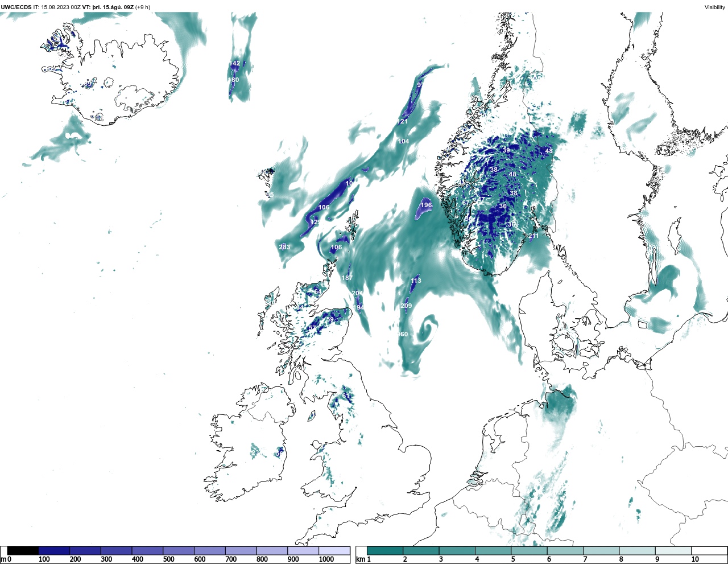Image resolution: width=728 pixels, height=564 pixels.
Task: Click the '10' tick on km legend
Action: point(695,559)
